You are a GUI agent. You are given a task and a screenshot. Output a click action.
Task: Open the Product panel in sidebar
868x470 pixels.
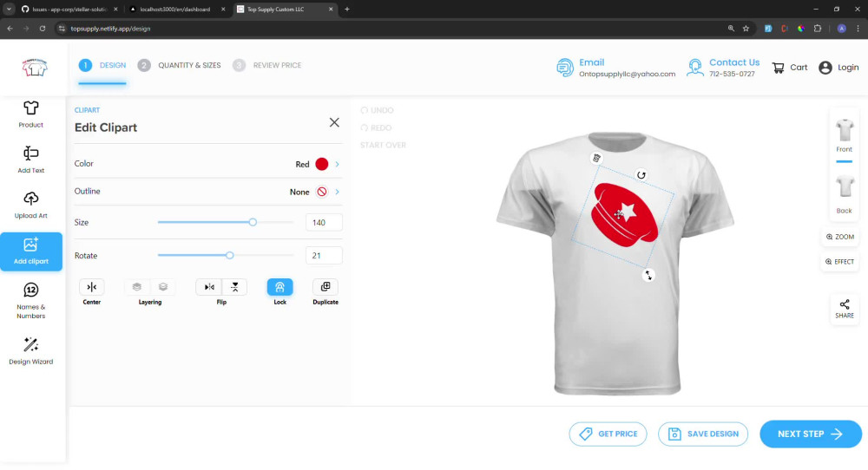(x=31, y=114)
